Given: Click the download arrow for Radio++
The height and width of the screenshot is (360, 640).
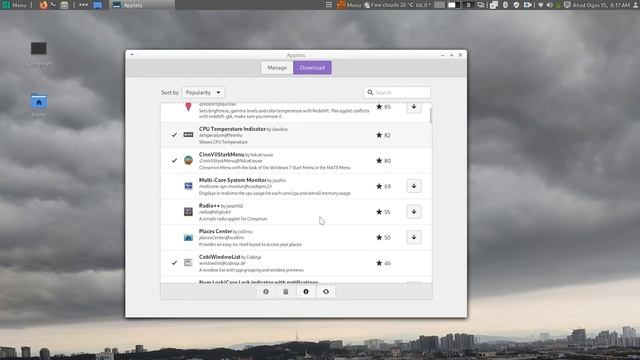Looking at the screenshot, I should [x=413, y=212].
